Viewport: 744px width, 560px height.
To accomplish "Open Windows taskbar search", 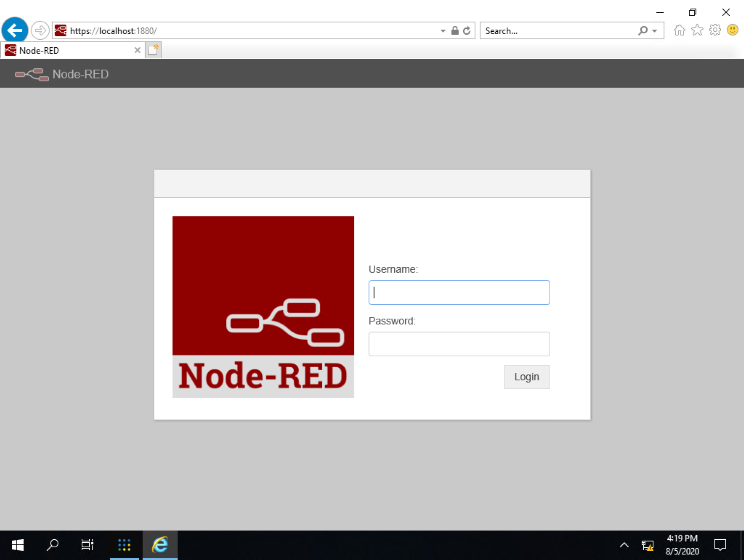I will point(52,545).
